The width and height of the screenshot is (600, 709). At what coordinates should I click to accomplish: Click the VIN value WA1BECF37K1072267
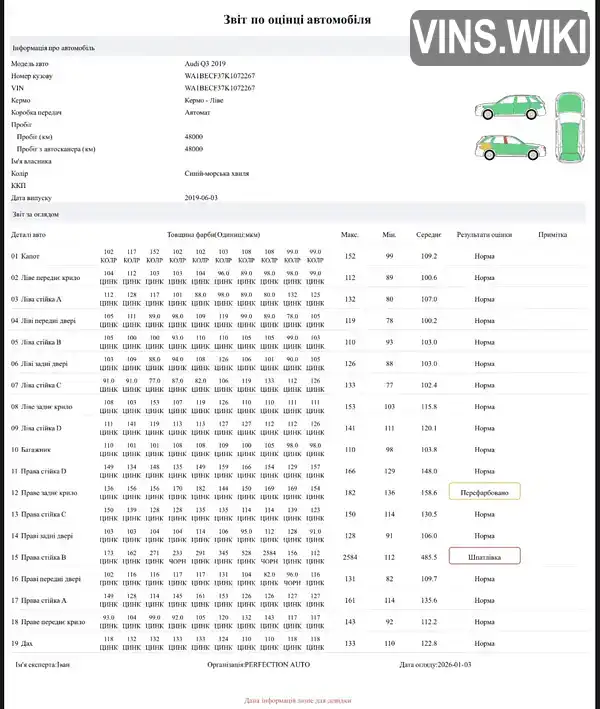tap(219, 88)
